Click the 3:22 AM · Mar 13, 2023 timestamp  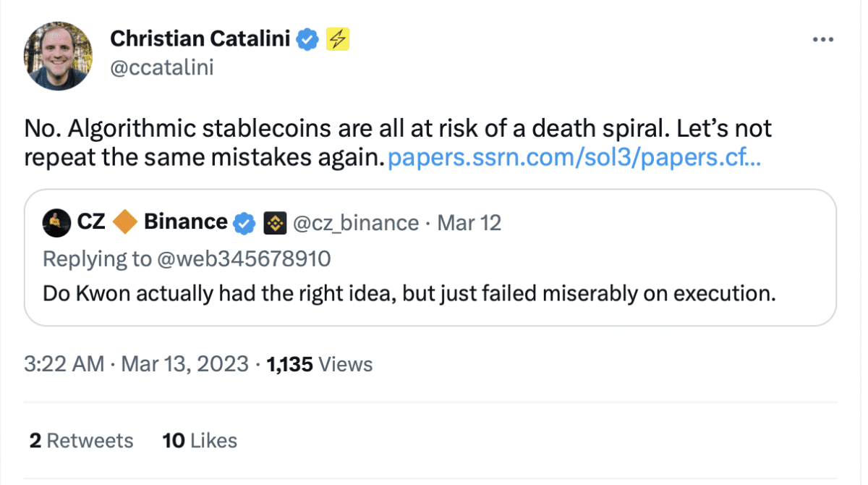(136, 364)
